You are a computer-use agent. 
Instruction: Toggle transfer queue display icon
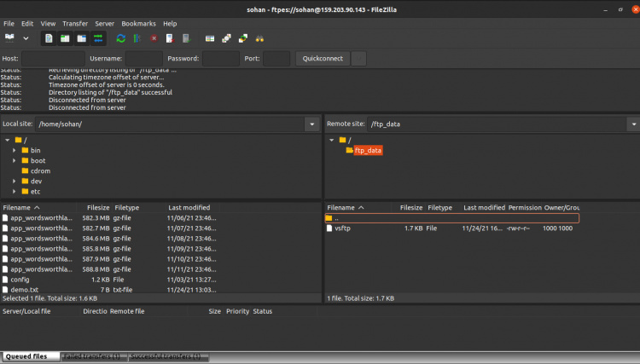[x=98, y=38]
